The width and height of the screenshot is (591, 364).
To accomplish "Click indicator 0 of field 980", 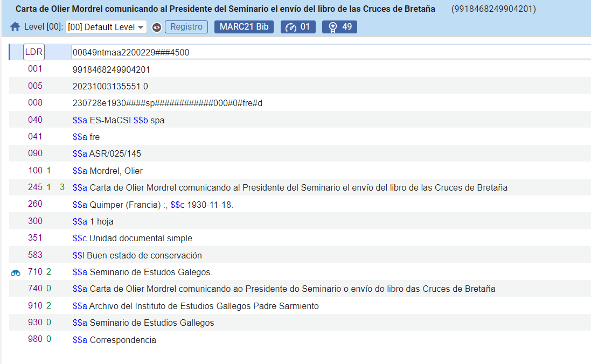I will click(x=48, y=339).
